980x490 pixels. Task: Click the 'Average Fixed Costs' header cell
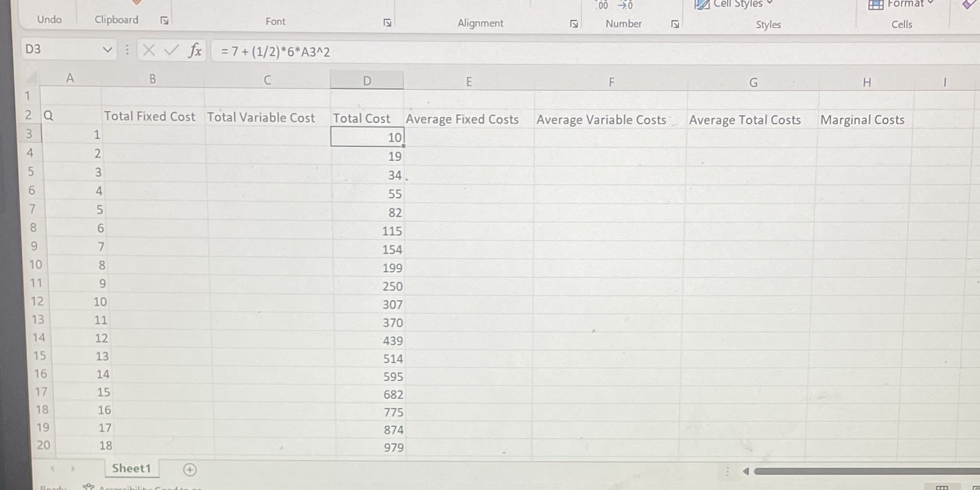click(469, 119)
